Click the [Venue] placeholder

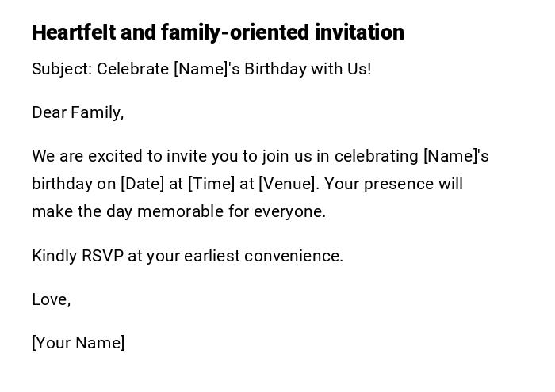[289, 184]
